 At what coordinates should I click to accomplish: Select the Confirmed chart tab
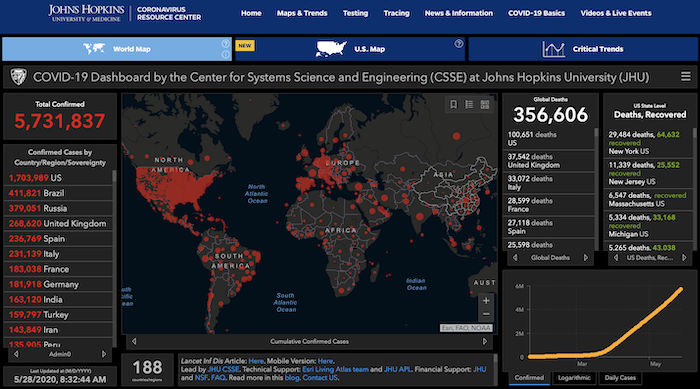(x=529, y=378)
